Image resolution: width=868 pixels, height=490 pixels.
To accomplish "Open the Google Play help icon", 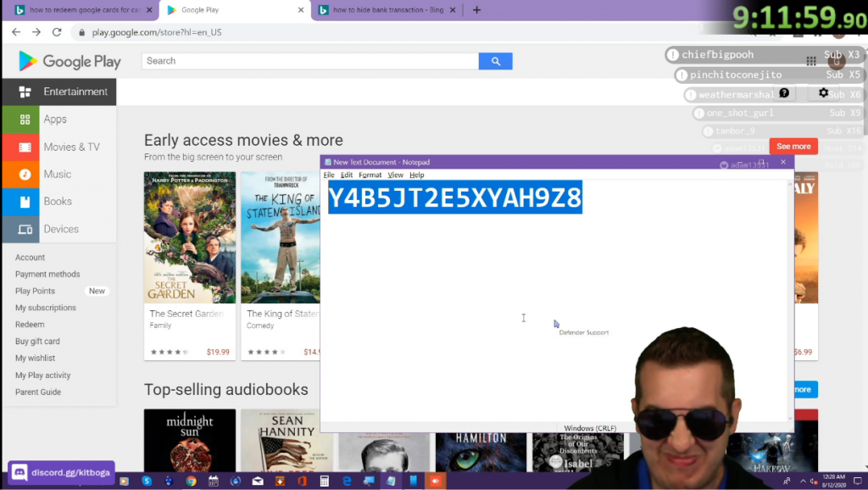I will 784,93.
